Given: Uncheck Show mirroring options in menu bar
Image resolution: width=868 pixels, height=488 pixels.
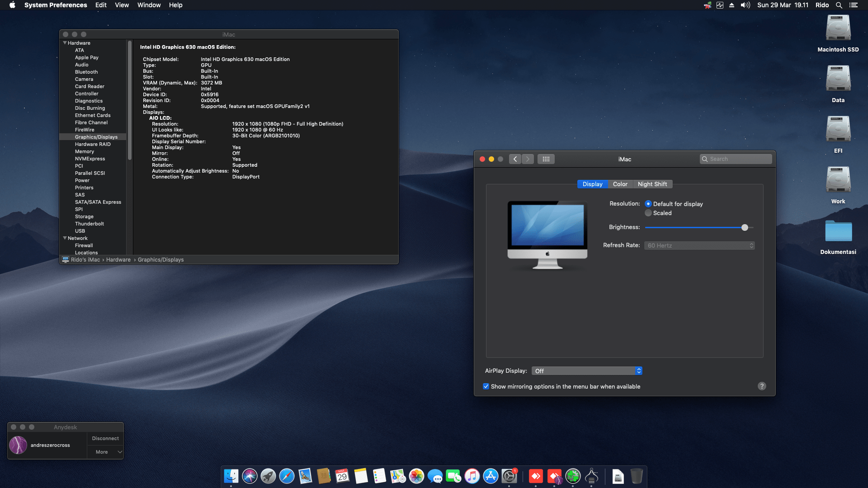Looking at the screenshot, I should point(486,386).
